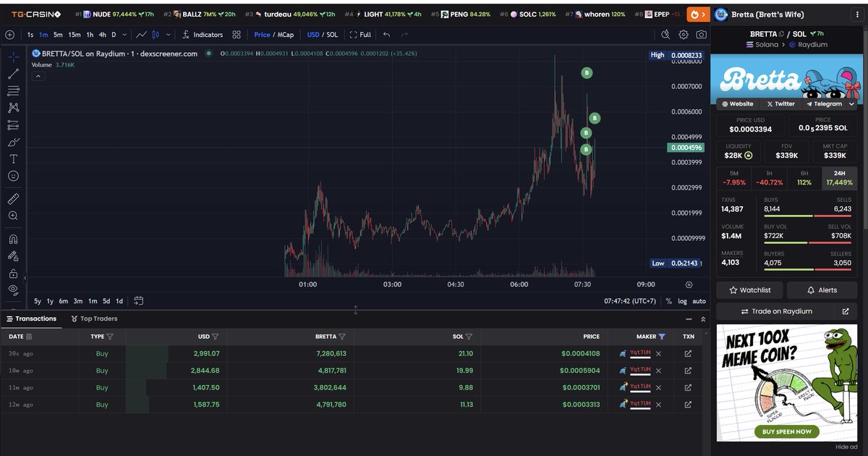Viewport: 868px width, 456px height.
Task: Expand the transactions panel upward
Action: point(703,318)
